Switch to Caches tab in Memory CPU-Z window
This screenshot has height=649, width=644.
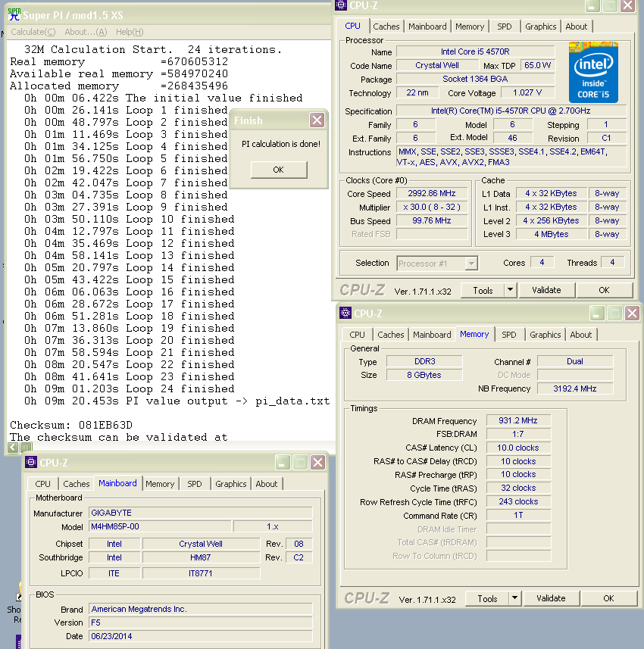click(x=390, y=335)
